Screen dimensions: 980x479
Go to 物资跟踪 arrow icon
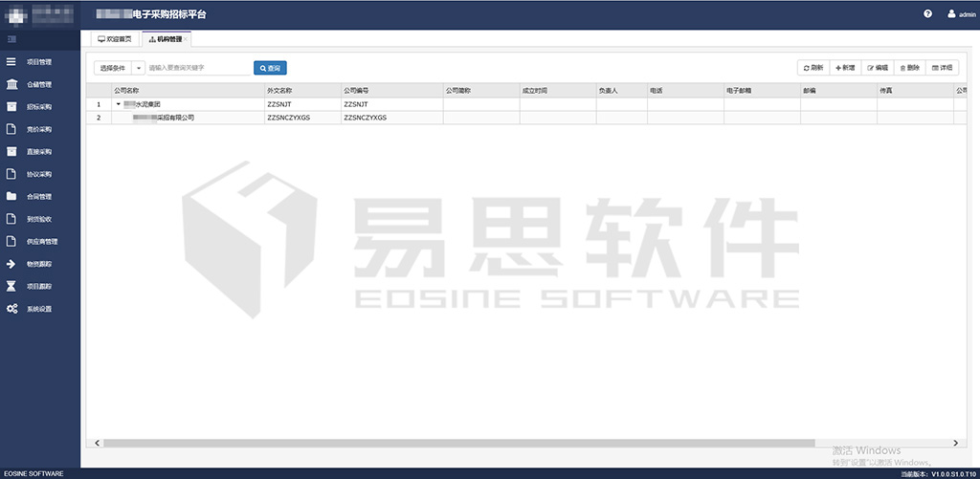point(11,263)
